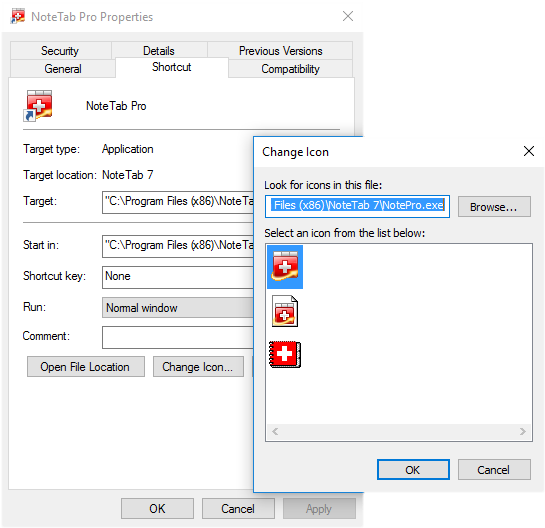The height and width of the screenshot is (528, 545).
Task: Open the Run dropdown showing Normal window
Action: coord(178,308)
